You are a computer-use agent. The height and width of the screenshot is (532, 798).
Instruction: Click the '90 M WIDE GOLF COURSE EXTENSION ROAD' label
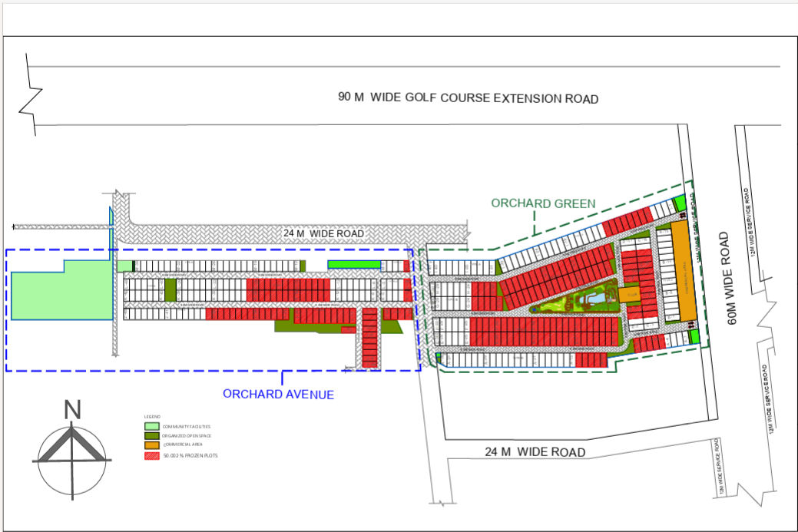pos(469,97)
